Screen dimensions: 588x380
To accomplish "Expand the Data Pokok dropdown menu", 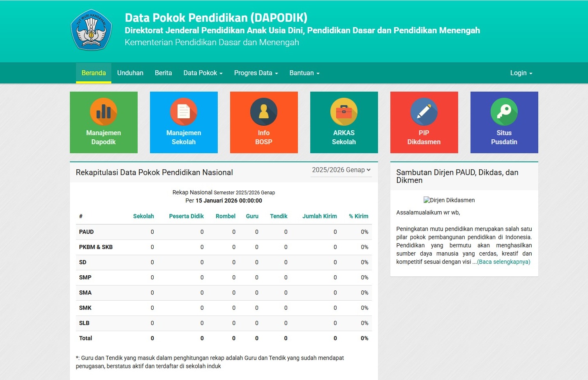I will click(203, 73).
